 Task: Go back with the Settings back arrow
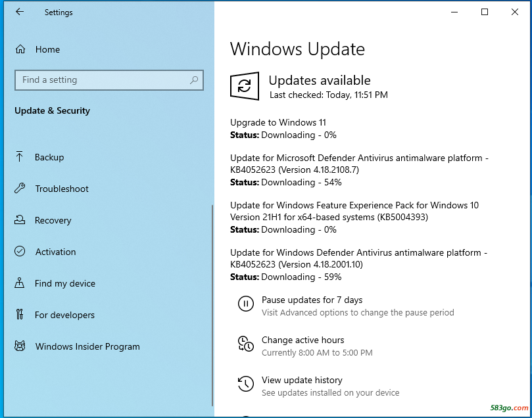coord(20,12)
